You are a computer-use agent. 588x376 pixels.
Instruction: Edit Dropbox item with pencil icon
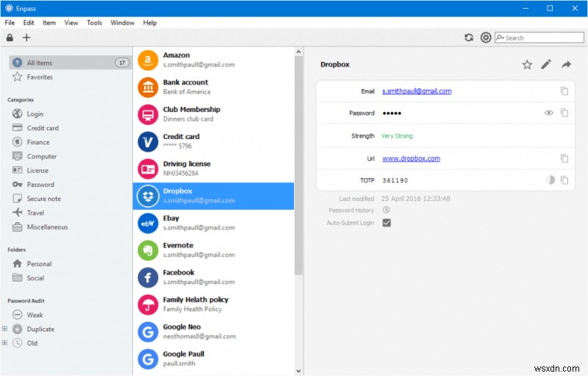click(x=546, y=65)
